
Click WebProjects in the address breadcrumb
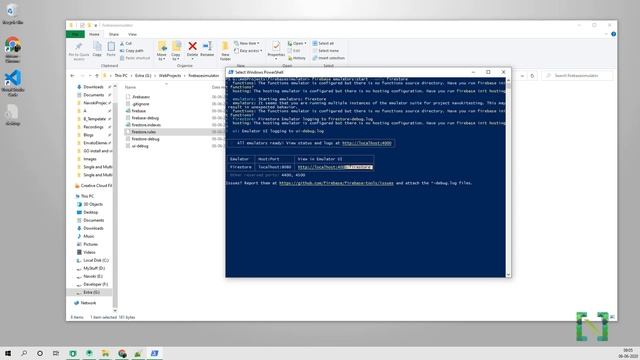170,76
